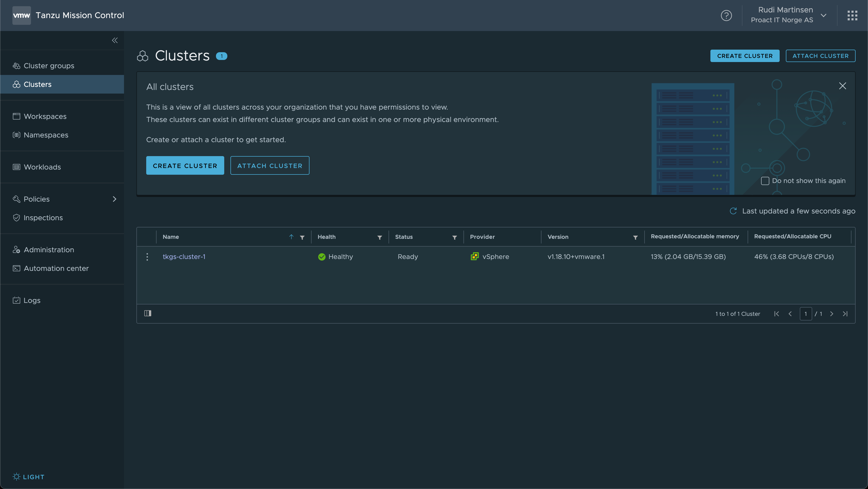Click the ATTACH CLUSTER button

820,56
